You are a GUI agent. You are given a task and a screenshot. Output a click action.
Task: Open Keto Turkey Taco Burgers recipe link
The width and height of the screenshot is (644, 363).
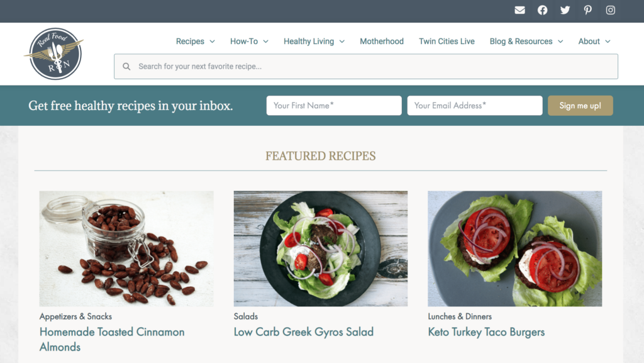click(486, 332)
